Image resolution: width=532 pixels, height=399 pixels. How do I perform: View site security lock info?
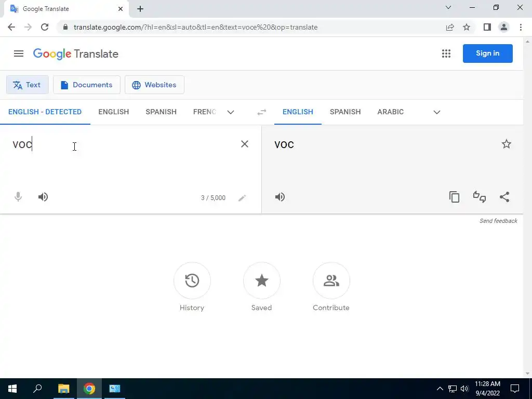click(x=65, y=27)
